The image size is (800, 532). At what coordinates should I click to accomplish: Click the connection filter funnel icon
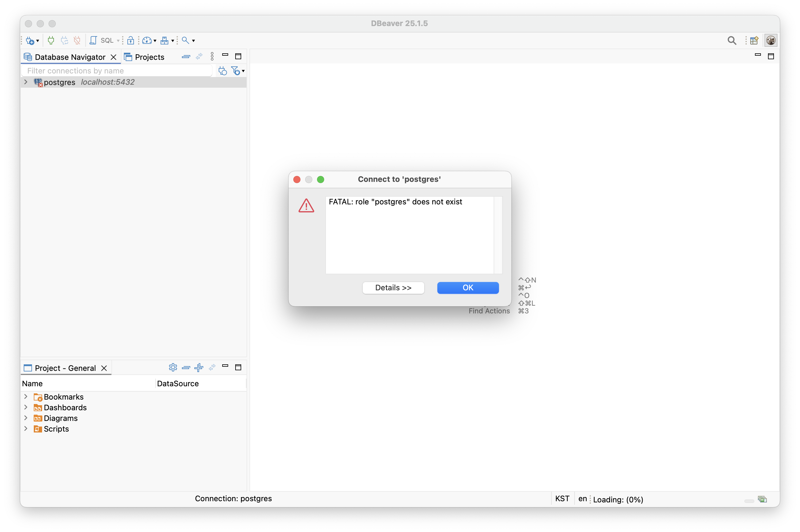click(x=236, y=70)
